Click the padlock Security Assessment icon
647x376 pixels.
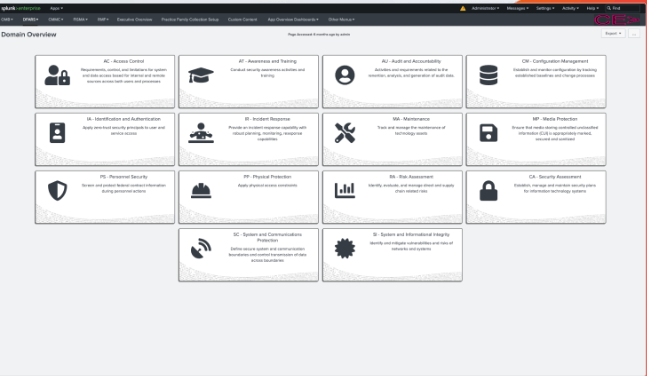pyautogui.click(x=489, y=191)
